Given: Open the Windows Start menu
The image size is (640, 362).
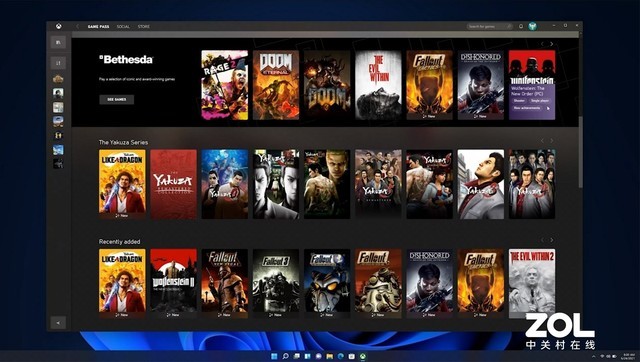Looking at the screenshot, I should click(x=274, y=356).
